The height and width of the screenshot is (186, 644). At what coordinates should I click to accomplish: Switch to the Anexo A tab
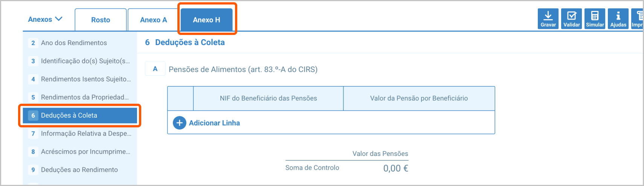(153, 20)
